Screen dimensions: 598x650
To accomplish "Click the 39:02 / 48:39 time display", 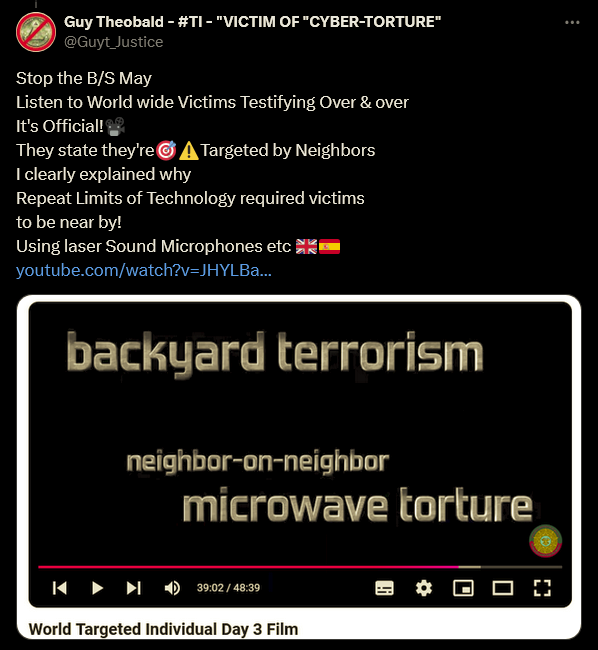I will tap(228, 588).
